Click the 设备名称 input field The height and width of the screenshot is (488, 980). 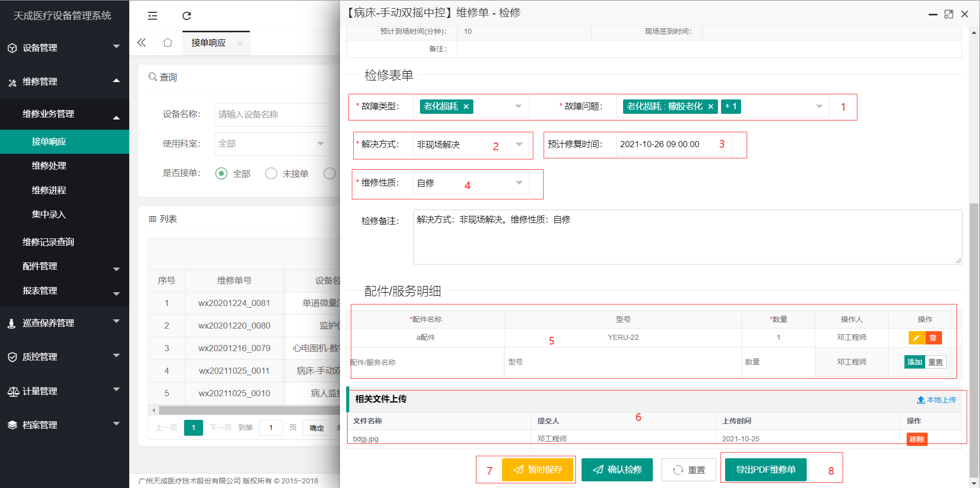(272, 115)
